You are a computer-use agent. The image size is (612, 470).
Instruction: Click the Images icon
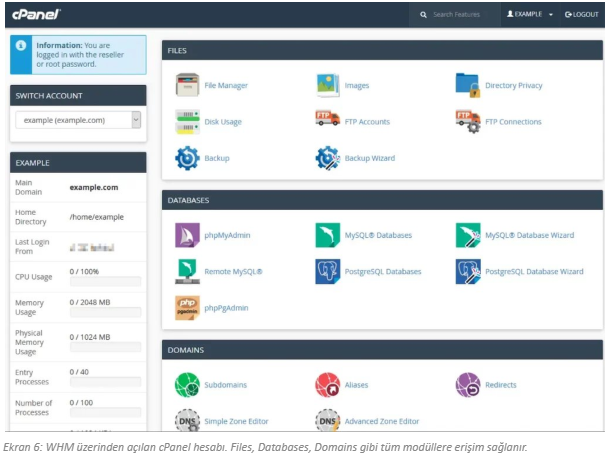(x=327, y=85)
